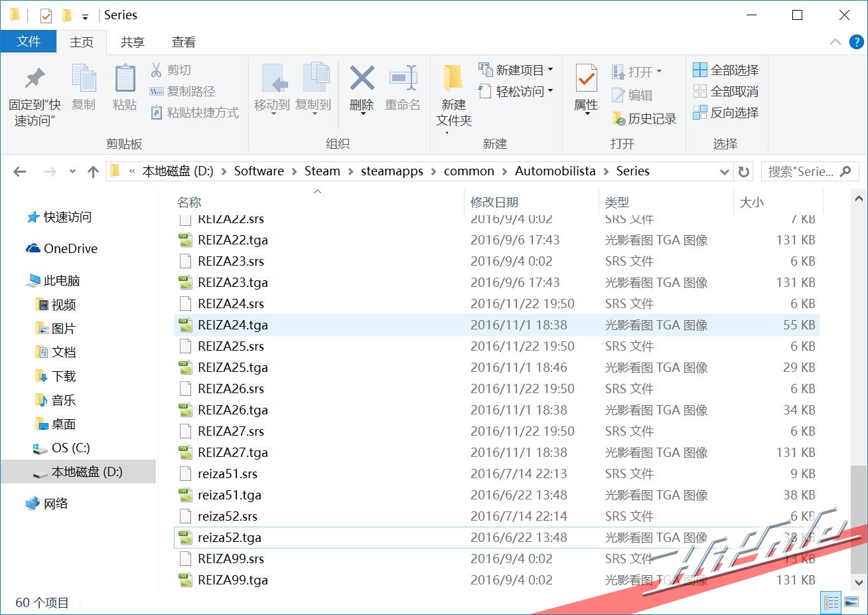
Task: Click the vertical scrollbar thumb
Action: coord(859,519)
